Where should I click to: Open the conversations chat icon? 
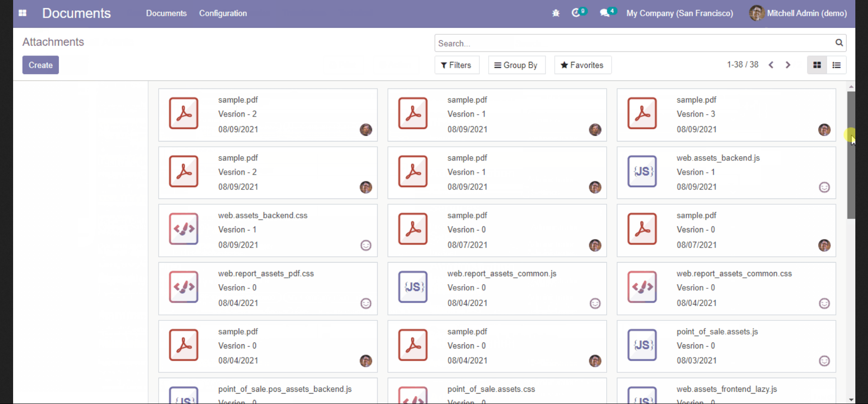(x=607, y=13)
